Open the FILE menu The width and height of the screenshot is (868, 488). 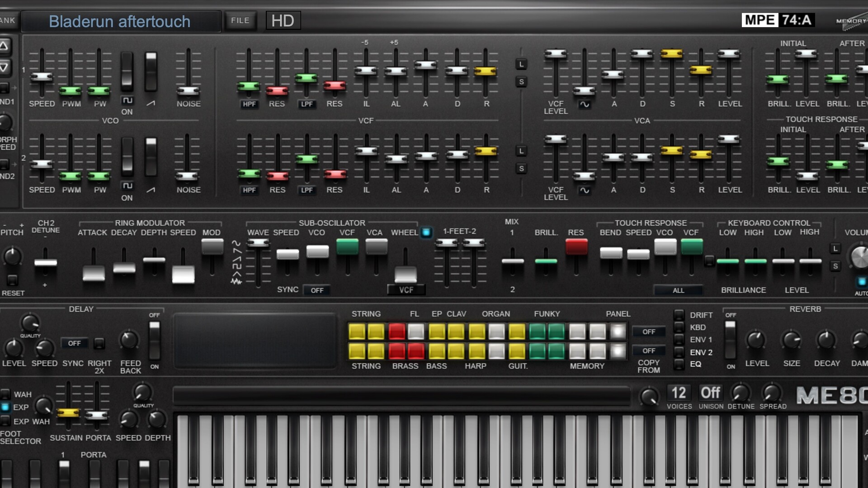(240, 21)
